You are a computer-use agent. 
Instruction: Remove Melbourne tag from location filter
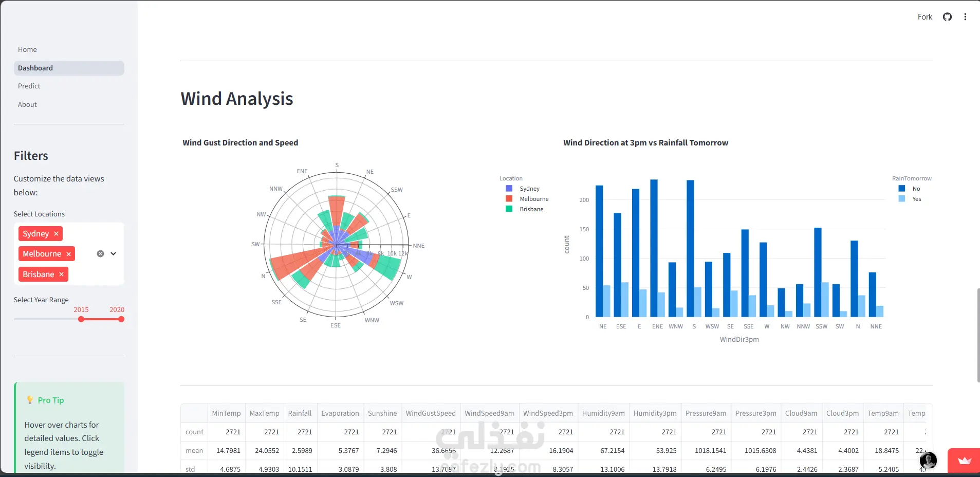pos(68,254)
